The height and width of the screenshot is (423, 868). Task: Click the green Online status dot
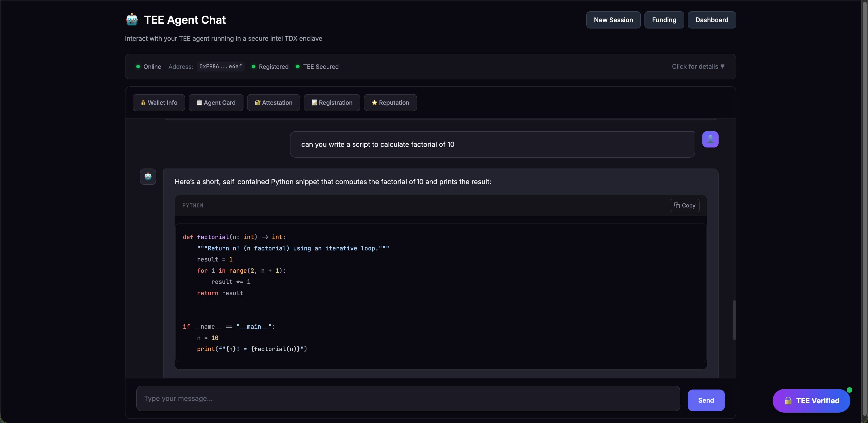click(x=138, y=67)
